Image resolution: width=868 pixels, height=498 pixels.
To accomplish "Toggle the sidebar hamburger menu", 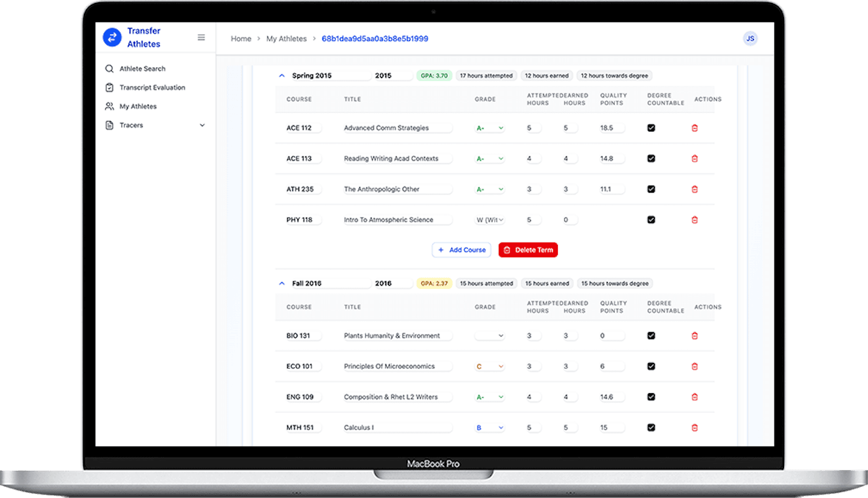I will 201,38.
